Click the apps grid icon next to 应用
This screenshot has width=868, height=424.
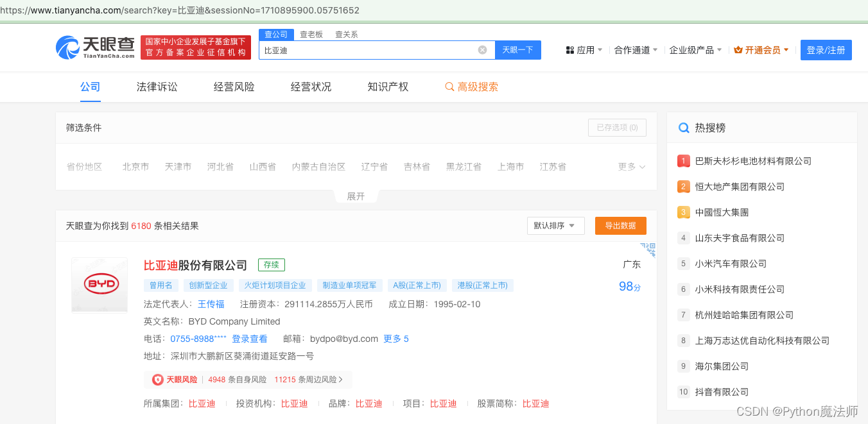click(x=569, y=50)
